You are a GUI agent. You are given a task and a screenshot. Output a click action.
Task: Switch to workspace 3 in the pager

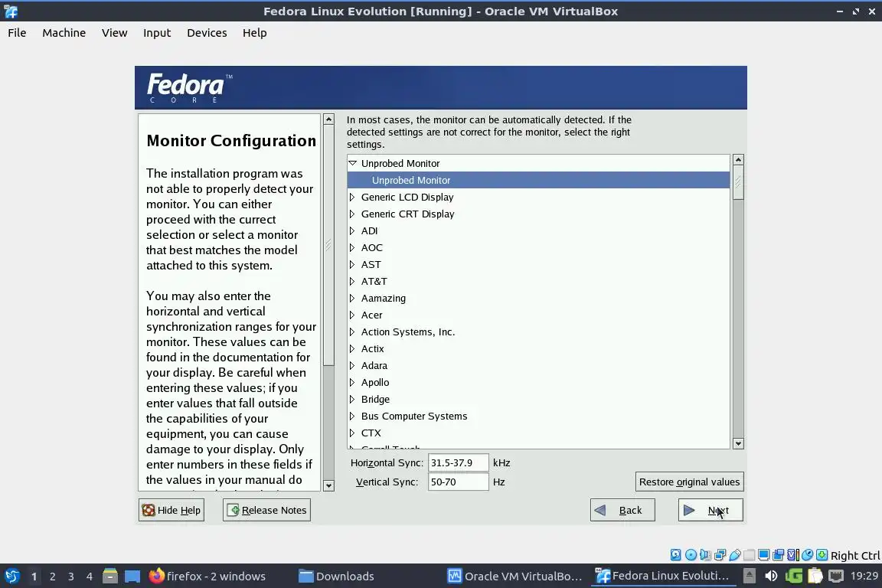point(71,577)
